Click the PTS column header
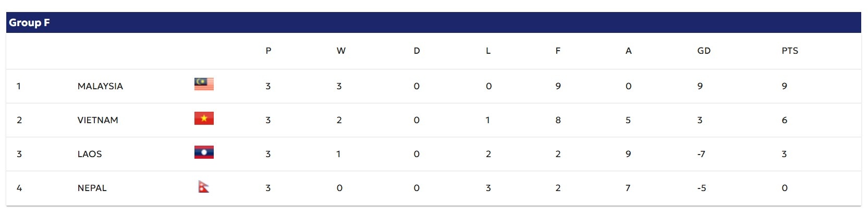The width and height of the screenshot is (868, 213). click(x=790, y=51)
